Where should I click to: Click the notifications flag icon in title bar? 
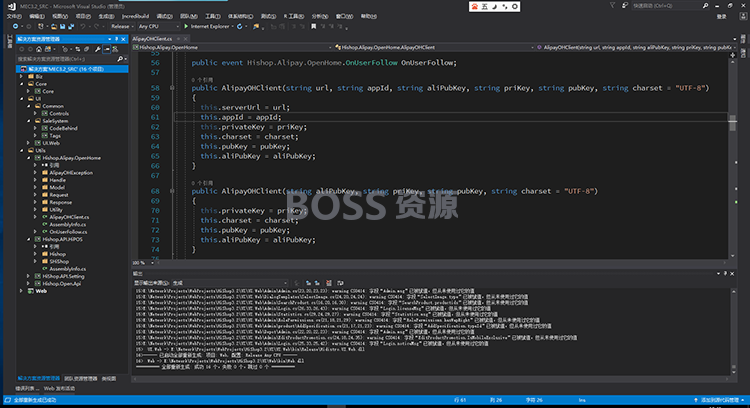tap(612, 5)
